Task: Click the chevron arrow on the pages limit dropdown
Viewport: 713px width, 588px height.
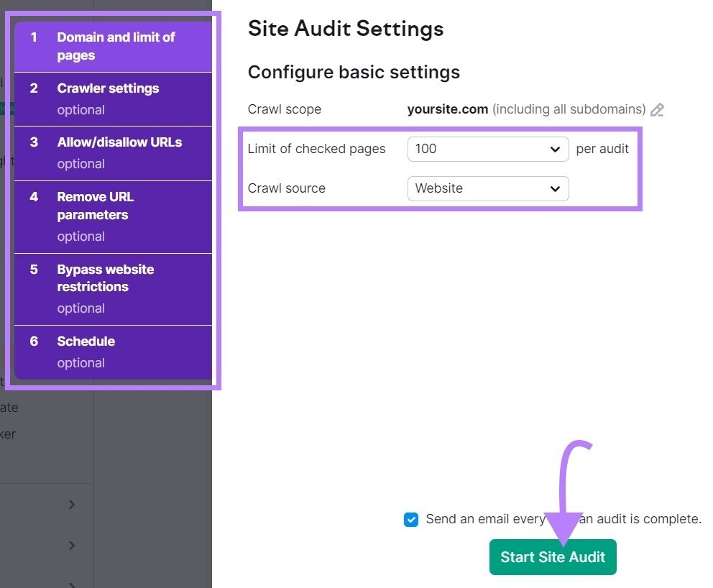Action: pos(555,149)
